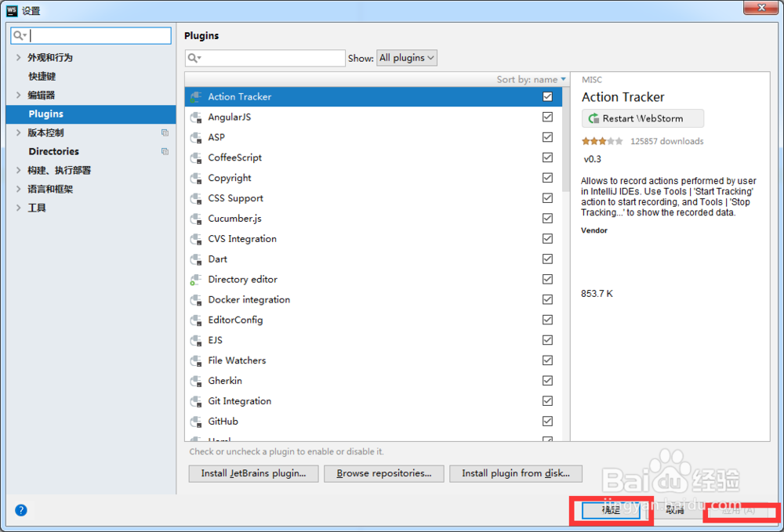Toggle the File Watchers plugin checkbox

click(x=547, y=360)
